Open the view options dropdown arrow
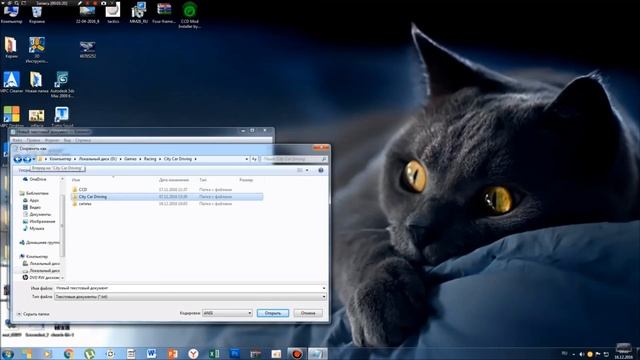This screenshot has height=360, width=640. (307, 170)
